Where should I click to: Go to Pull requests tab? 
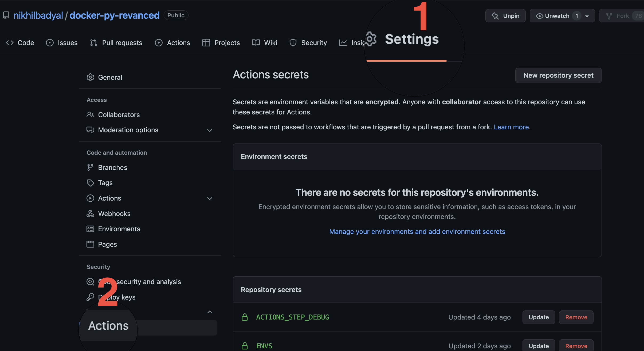[x=116, y=43]
